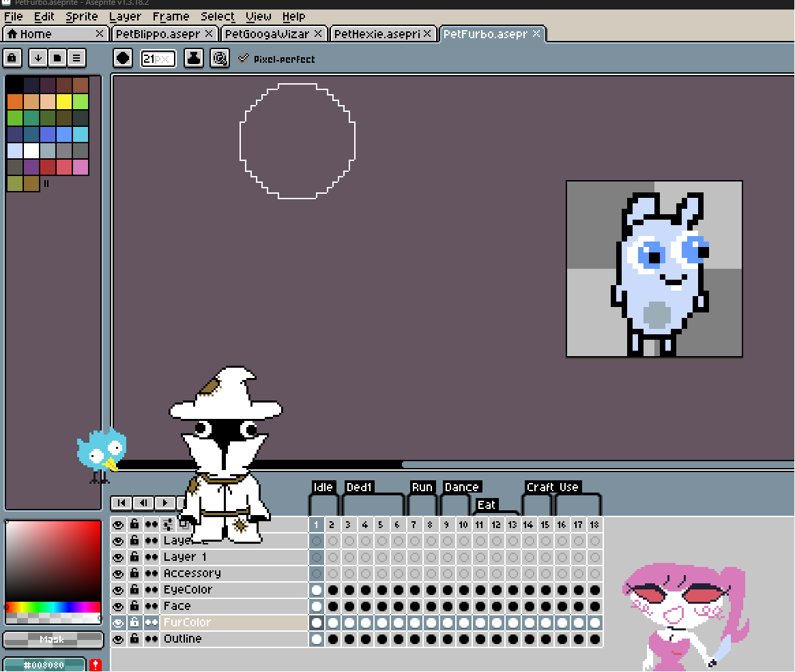Open the View menu

259,17
